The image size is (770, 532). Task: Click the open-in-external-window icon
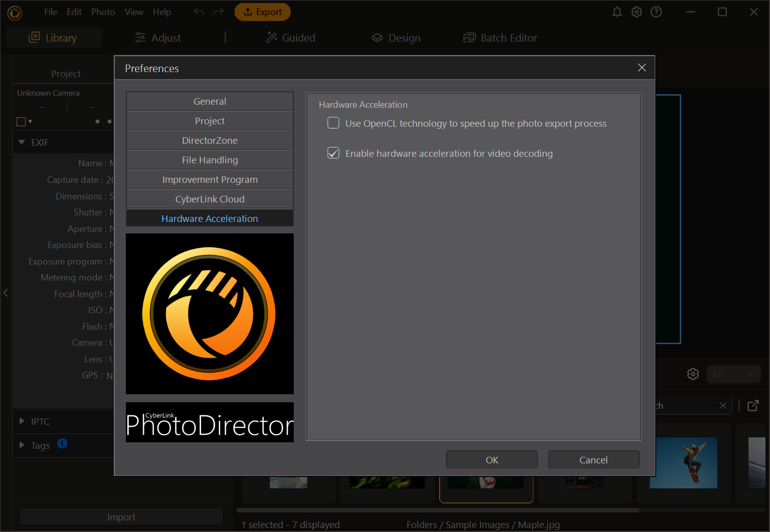click(753, 406)
